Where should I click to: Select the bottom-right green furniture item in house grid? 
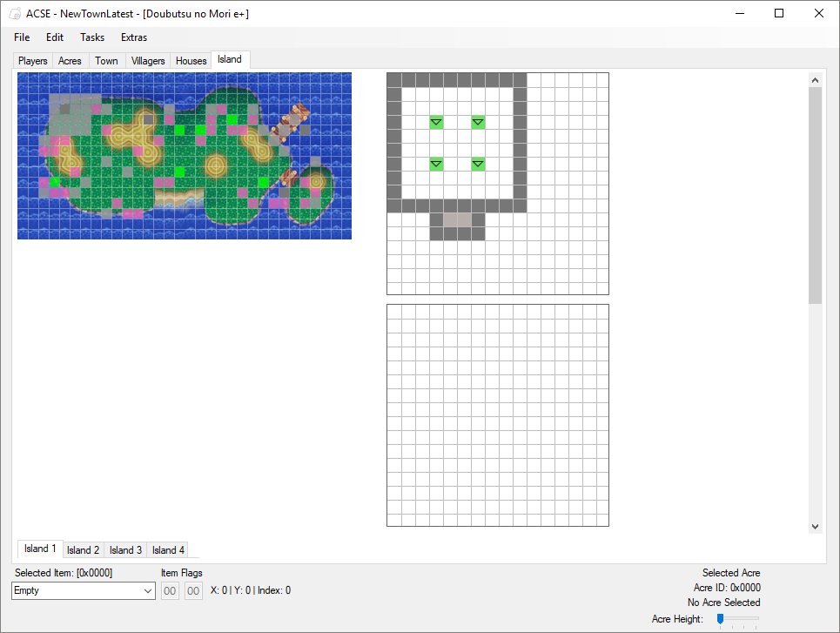[479, 164]
